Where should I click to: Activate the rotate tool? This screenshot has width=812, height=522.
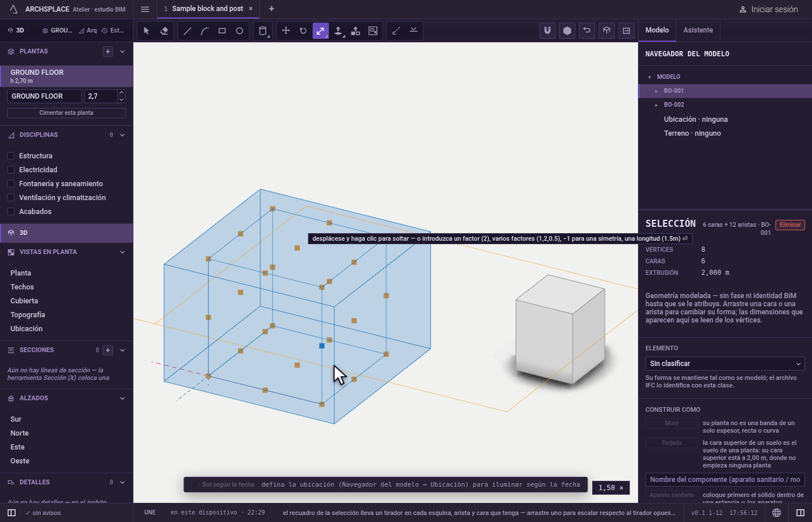click(x=303, y=31)
